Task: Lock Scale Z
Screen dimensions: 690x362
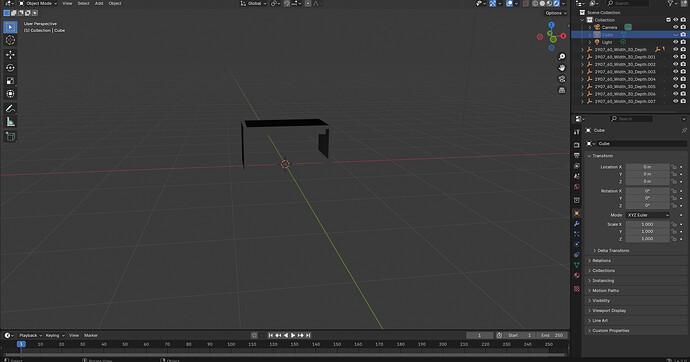Action: [674, 239]
